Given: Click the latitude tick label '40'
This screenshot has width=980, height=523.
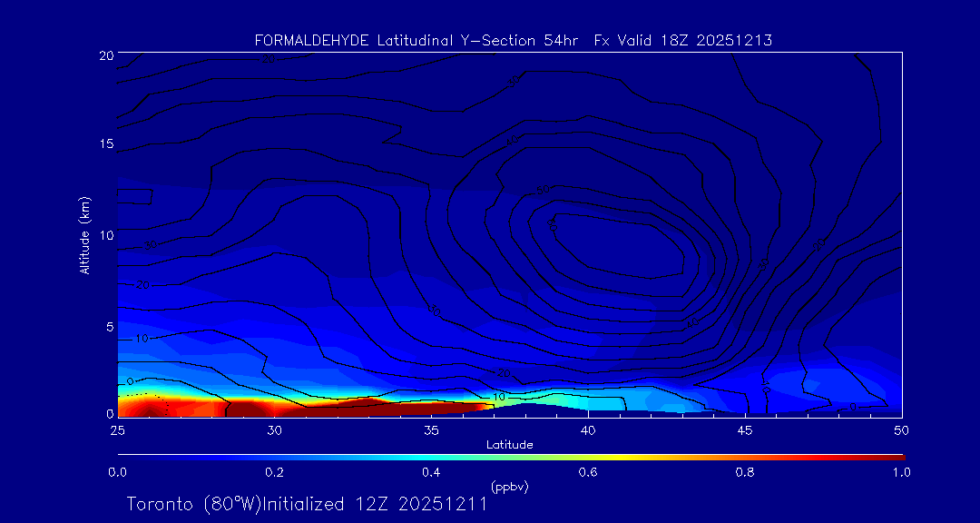Looking at the screenshot, I should [x=588, y=430].
